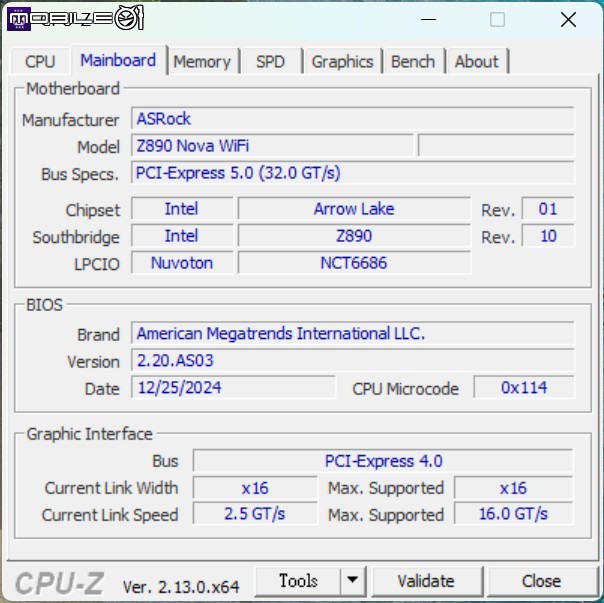Click the Manufacturer label
Image resolution: width=604 pixels, height=603 pixels.
click(70, 120)
